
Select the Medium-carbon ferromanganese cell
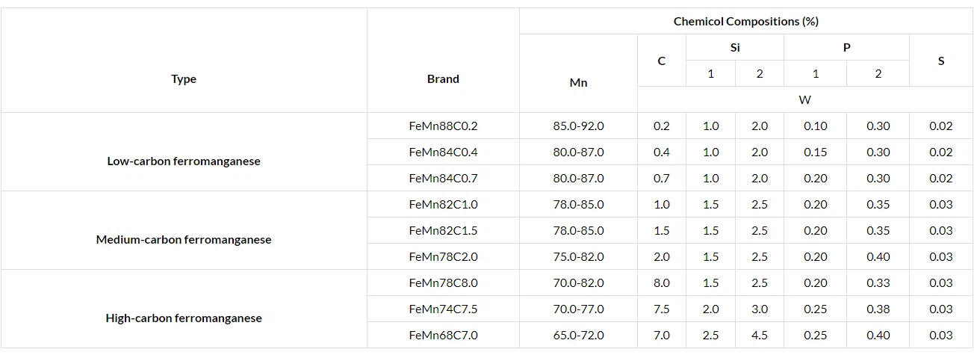(183, 240)
